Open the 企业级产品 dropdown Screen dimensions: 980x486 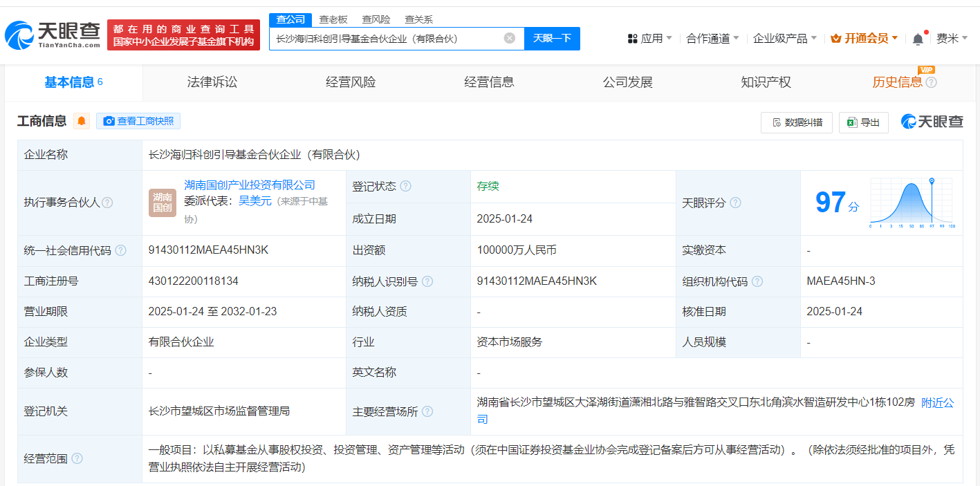pyautogui.click(x=784, y=39)
